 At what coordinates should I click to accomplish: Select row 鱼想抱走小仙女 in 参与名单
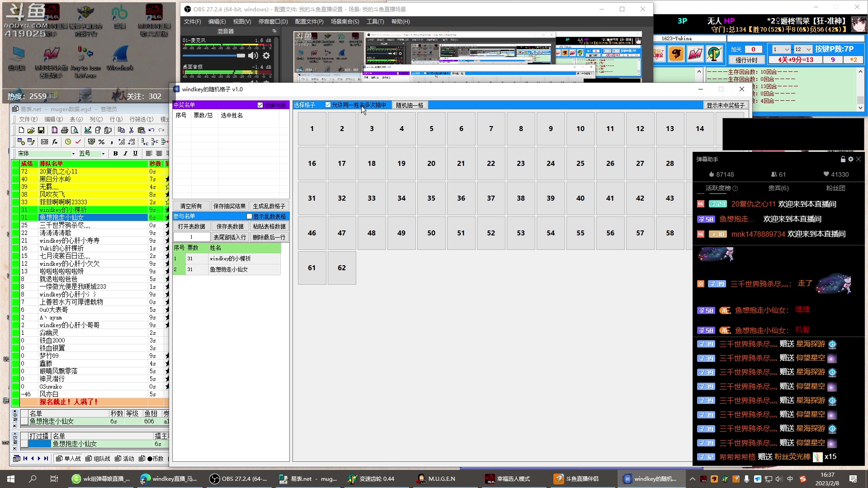226,269
